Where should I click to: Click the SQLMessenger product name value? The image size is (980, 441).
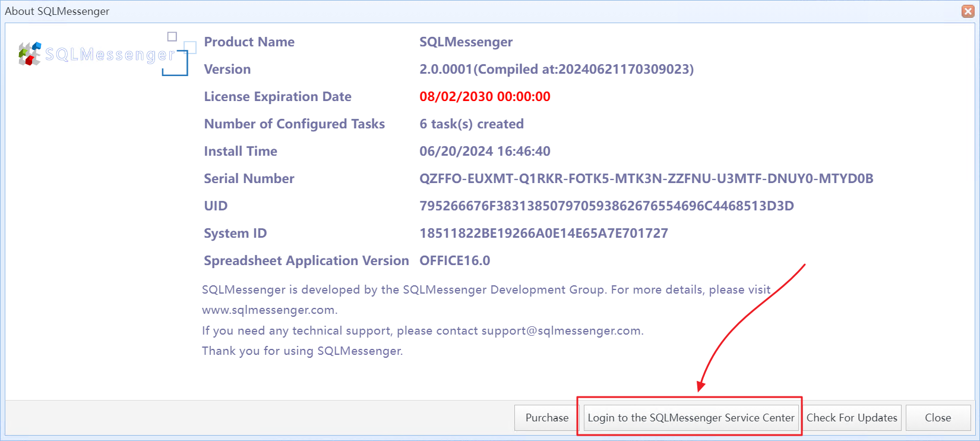[466, 42]
